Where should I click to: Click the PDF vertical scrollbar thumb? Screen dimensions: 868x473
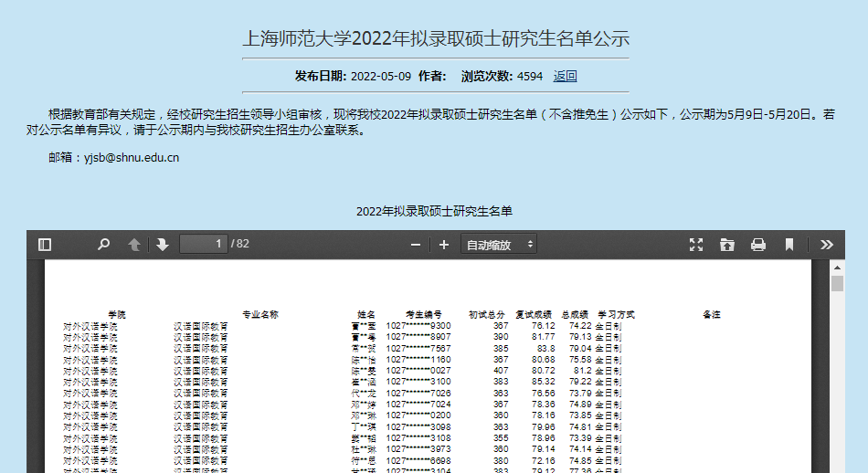click(837, 283)
